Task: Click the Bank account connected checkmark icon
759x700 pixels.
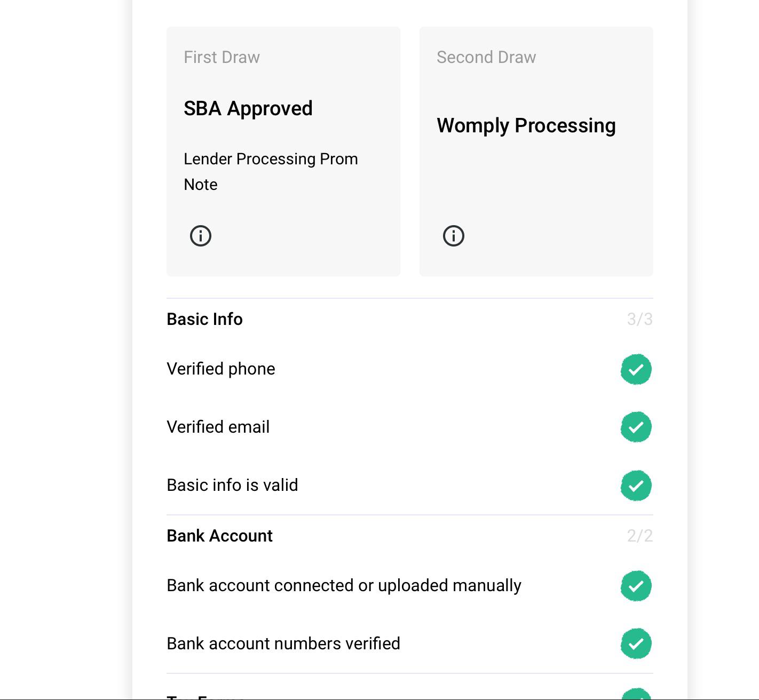Action: click(636, 586)
